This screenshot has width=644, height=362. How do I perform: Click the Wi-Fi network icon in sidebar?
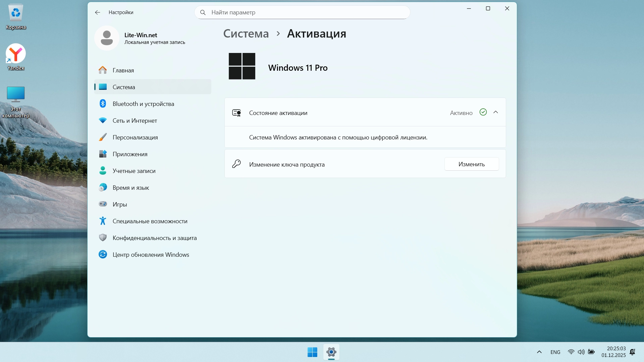click(x=103, y=120)
